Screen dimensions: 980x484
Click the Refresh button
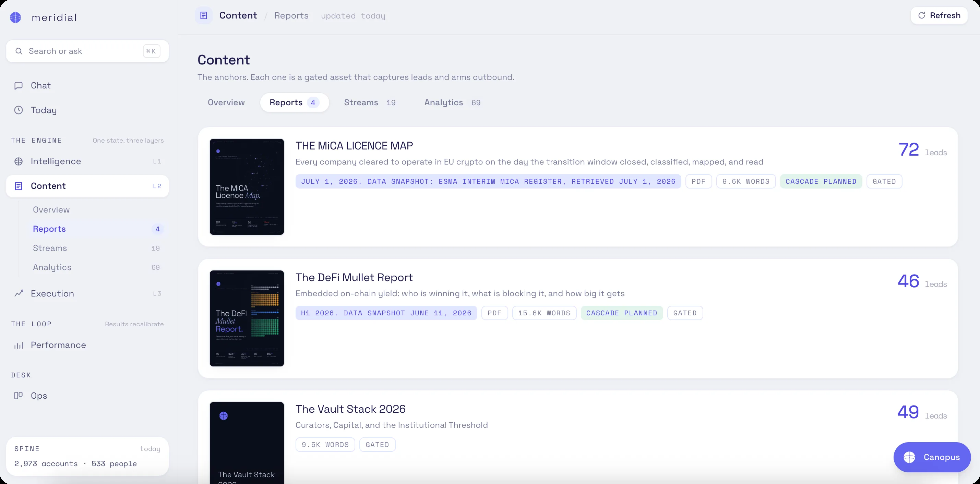[x=939, y=15]
